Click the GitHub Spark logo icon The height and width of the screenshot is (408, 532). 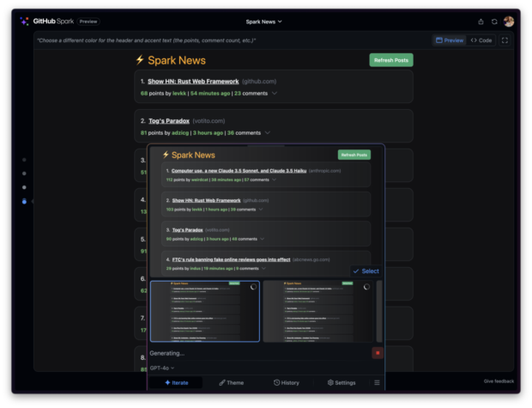point(25,21)
